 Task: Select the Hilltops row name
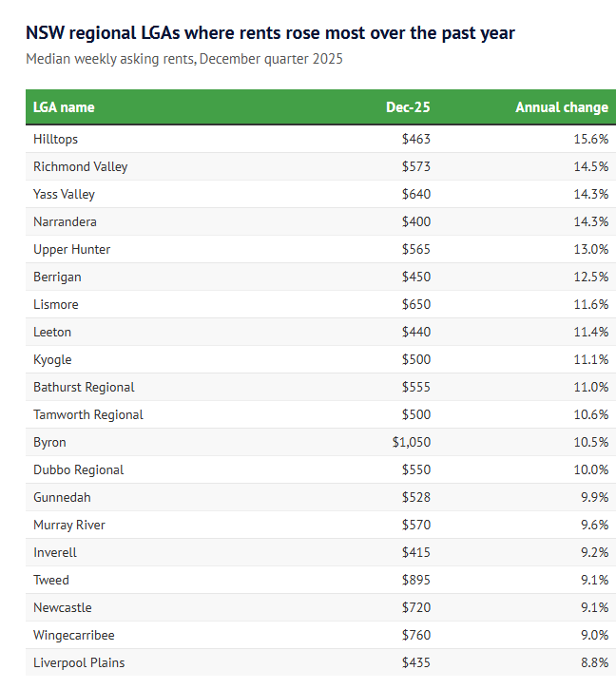(55, 139)
